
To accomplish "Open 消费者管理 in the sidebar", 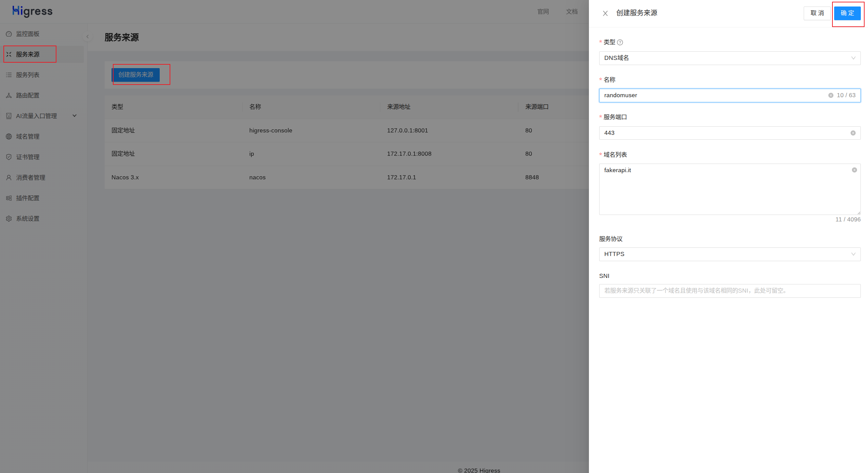I will coord(30,178).
